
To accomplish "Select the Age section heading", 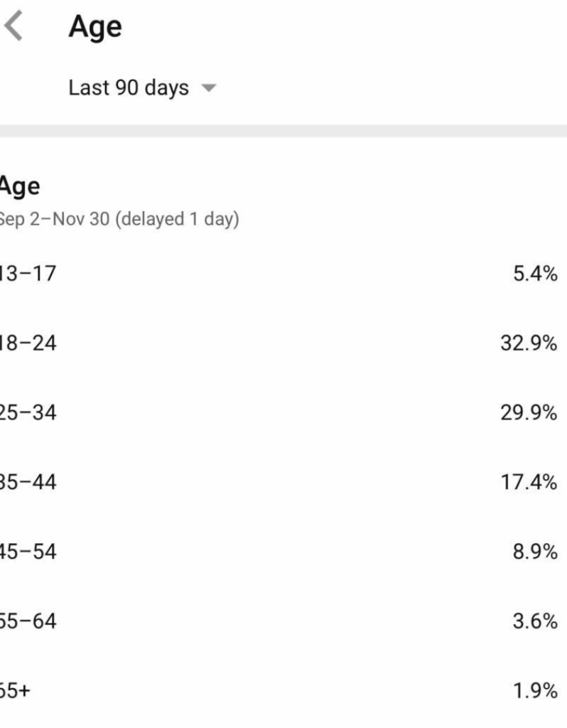I will tap(19, 187).
